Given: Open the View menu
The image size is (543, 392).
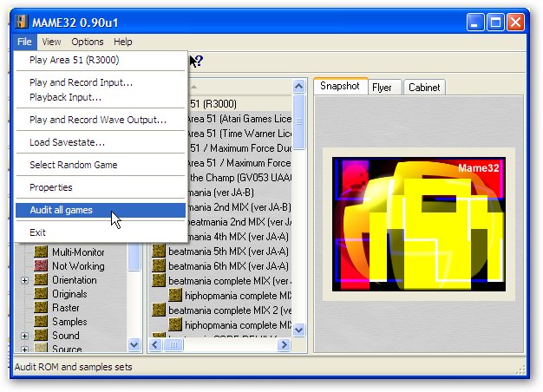Looking at the screenshot, I should pyautogui.click(x=51, y=42).
